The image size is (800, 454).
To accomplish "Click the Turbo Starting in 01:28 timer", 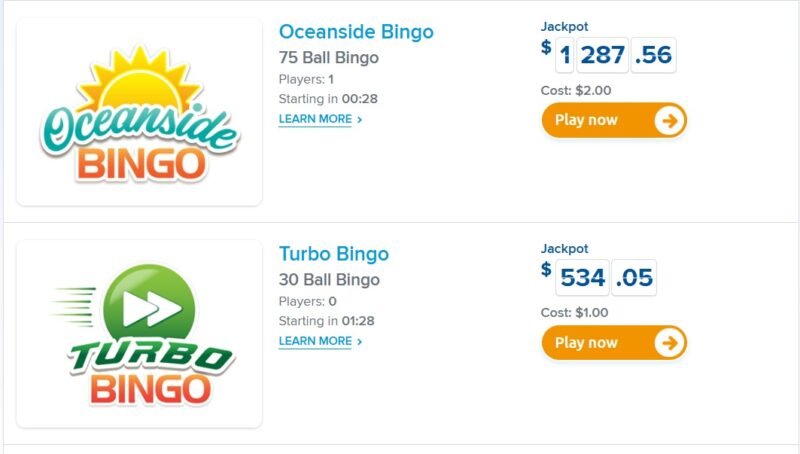I will (327, 321).
